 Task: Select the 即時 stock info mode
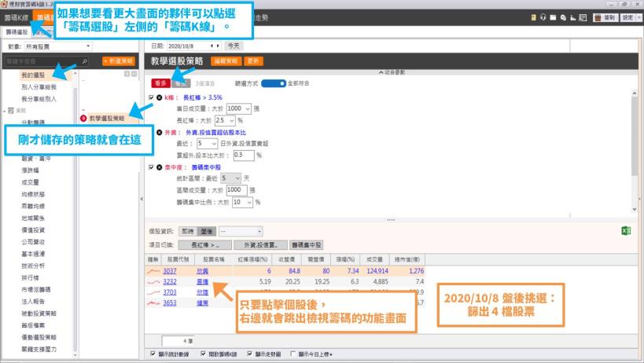tap(188, 231)
